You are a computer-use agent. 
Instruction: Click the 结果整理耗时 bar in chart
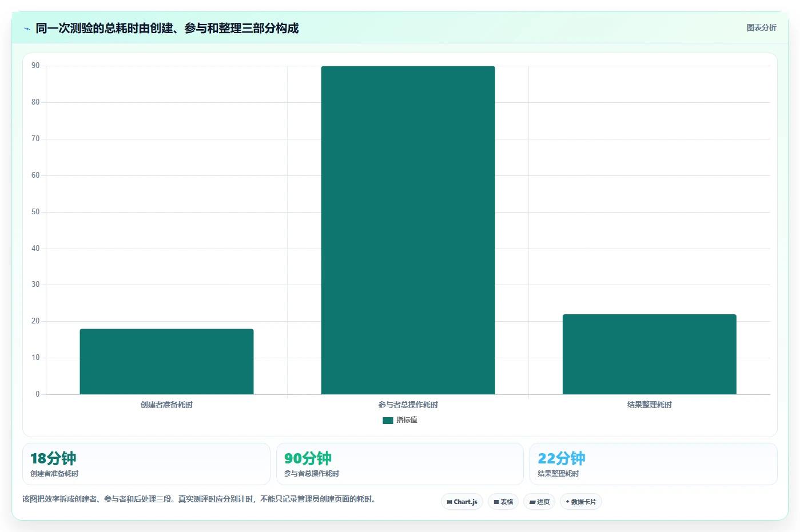(x=649, y=354)
